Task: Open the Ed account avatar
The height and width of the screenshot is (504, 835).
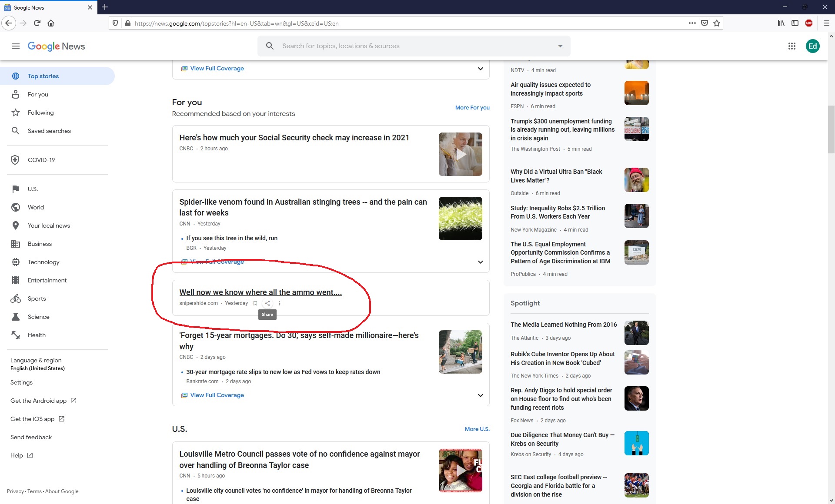Action: pos(812,46)
